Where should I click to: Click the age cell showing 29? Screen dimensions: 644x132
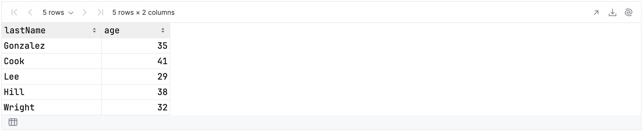[x=136, y=76]
